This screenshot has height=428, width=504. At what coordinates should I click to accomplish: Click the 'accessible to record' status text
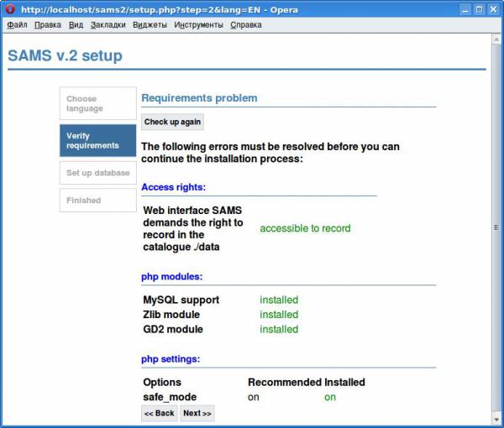tap(305, 228)
